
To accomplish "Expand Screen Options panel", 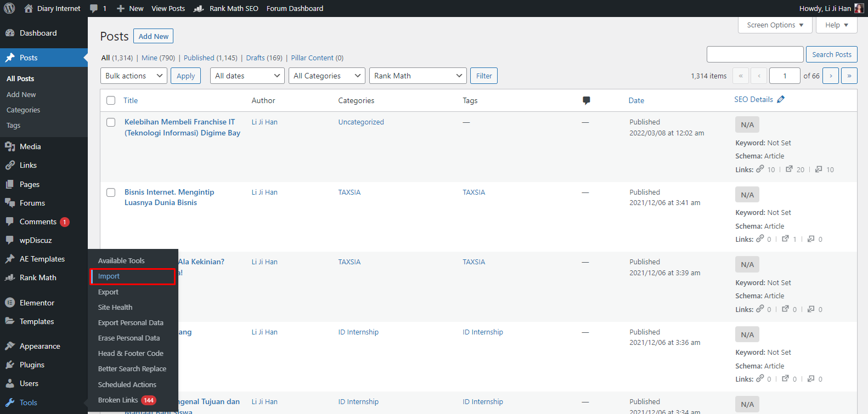I will click(x=775, y=25).
